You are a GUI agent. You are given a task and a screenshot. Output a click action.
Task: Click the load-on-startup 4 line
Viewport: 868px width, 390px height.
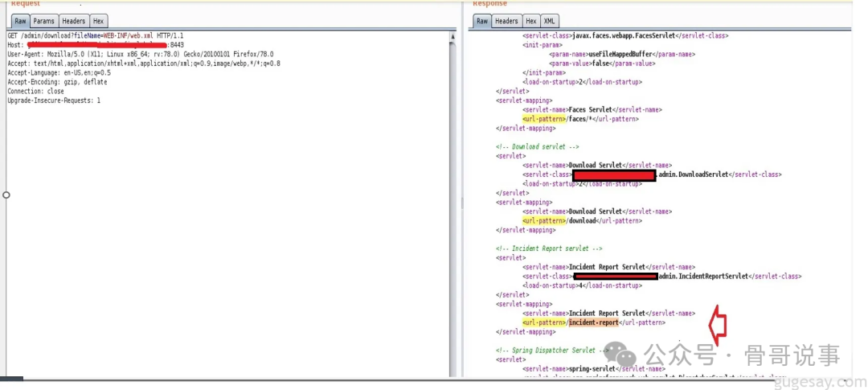pos(582,285)
